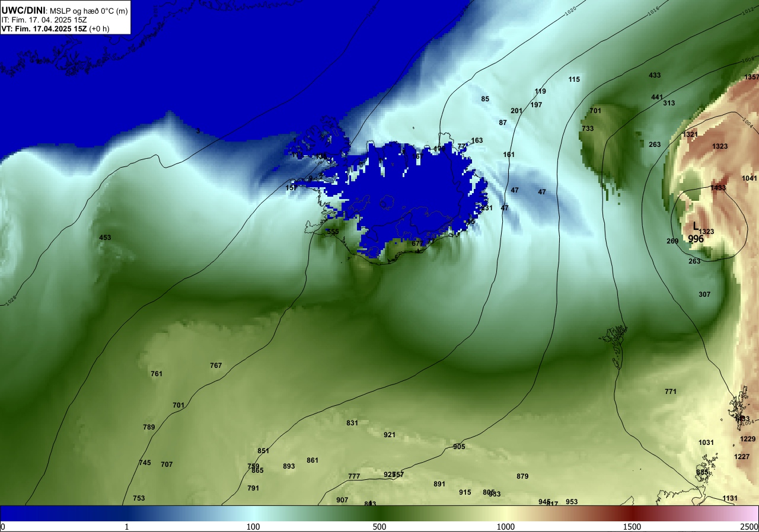Image resolution: width=759 pixels, height=532 pixels.
Task: Click the height value 201
Action: pos(516,111)
